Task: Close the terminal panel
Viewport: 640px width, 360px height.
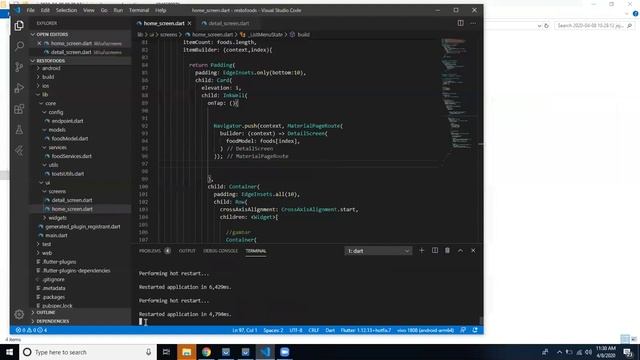Action: (x=473, y=251)
